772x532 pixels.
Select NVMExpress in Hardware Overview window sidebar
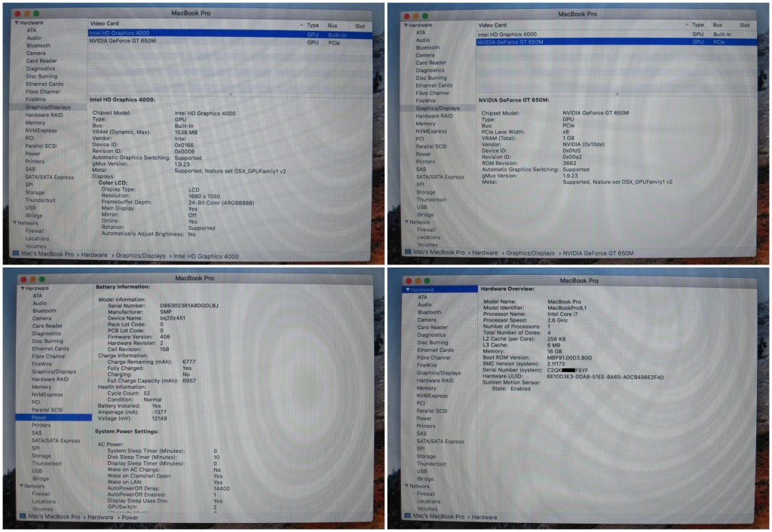click(x=432, y=396)
